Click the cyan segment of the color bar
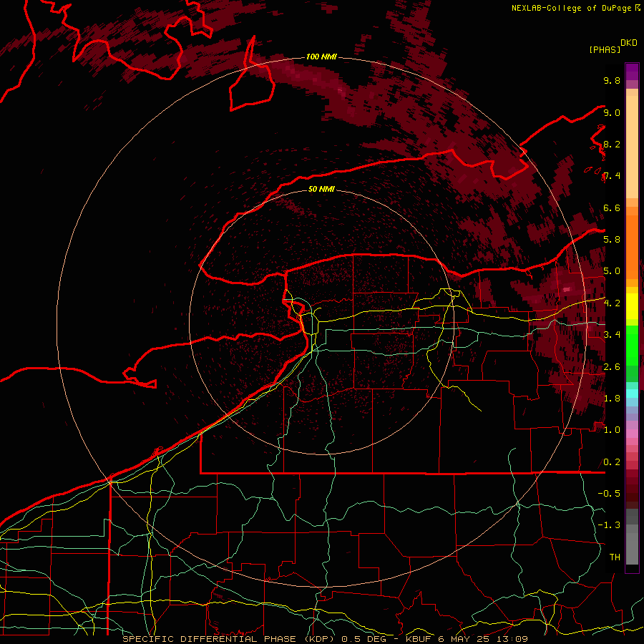This screenshot has width=644, height=644. 632,393
